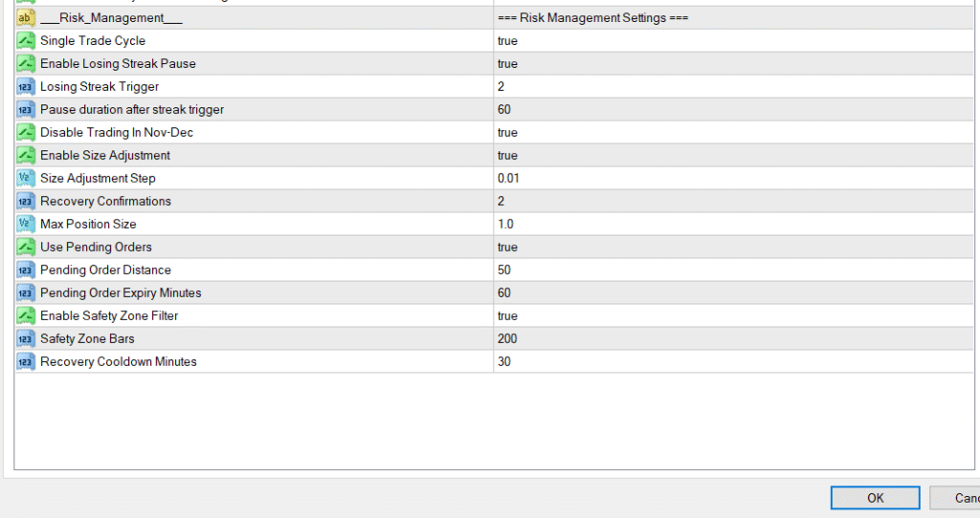Toggle Enable Safety Zone Filter value

click(507, 316)
